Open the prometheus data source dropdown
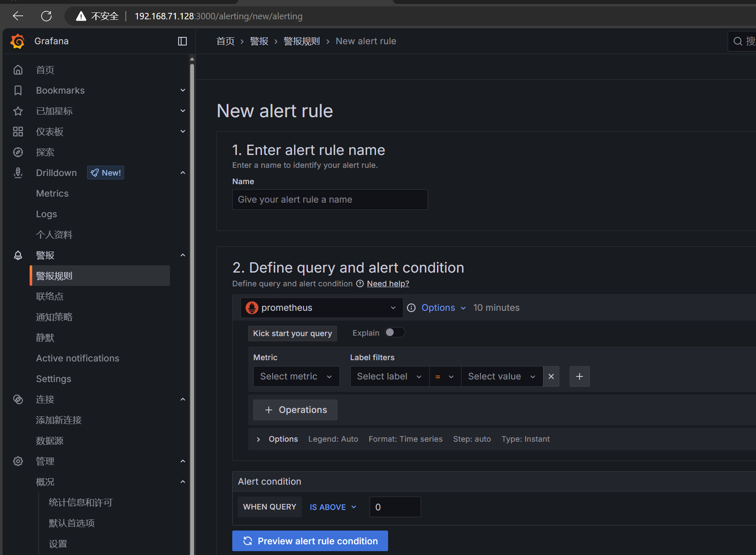Viewport: 756px width, 555px height. coord(322,308)
